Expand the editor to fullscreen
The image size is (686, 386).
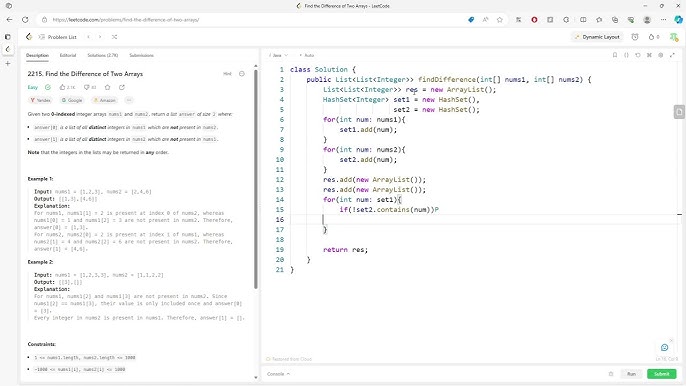coord(672,55)
